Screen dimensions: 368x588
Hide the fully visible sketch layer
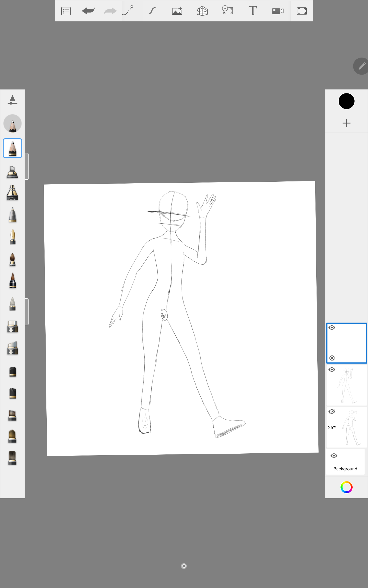(332, 370)
